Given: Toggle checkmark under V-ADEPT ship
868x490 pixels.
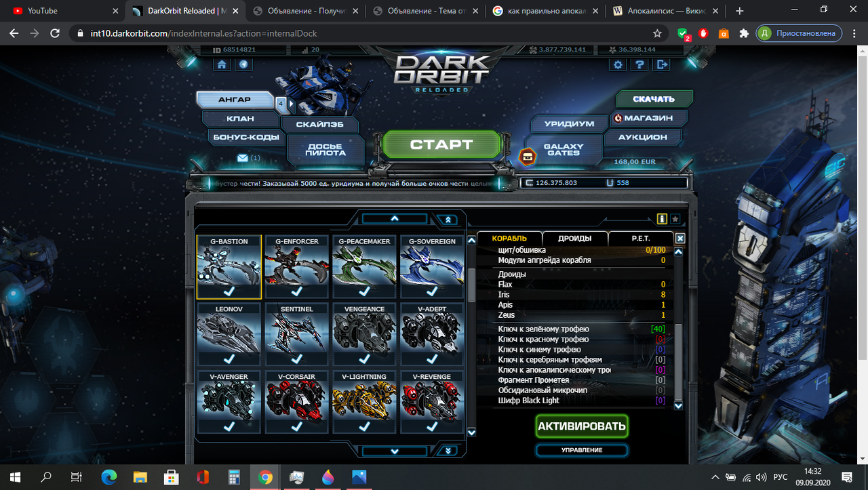Looking at the screenshot, I should tap(432, 359).
